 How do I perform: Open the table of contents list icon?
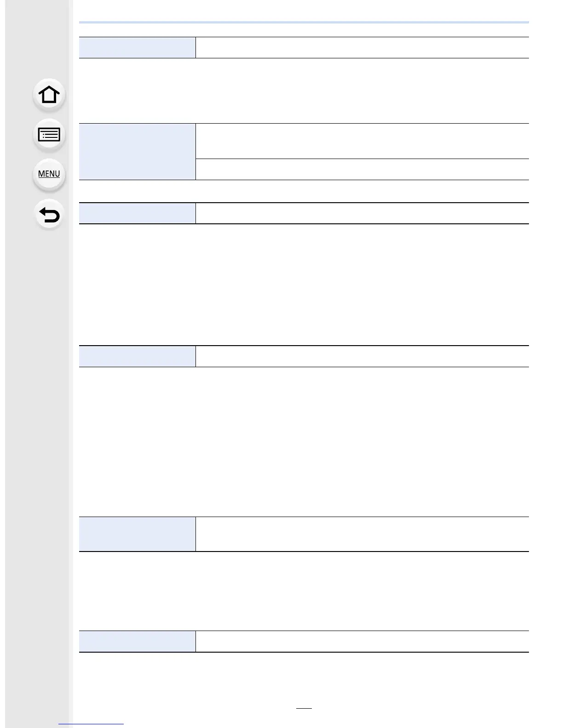[x=49, y=135]
